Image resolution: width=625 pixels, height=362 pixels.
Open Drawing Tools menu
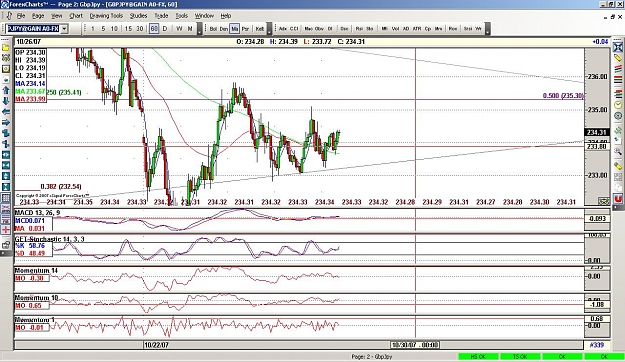[106, 16]
